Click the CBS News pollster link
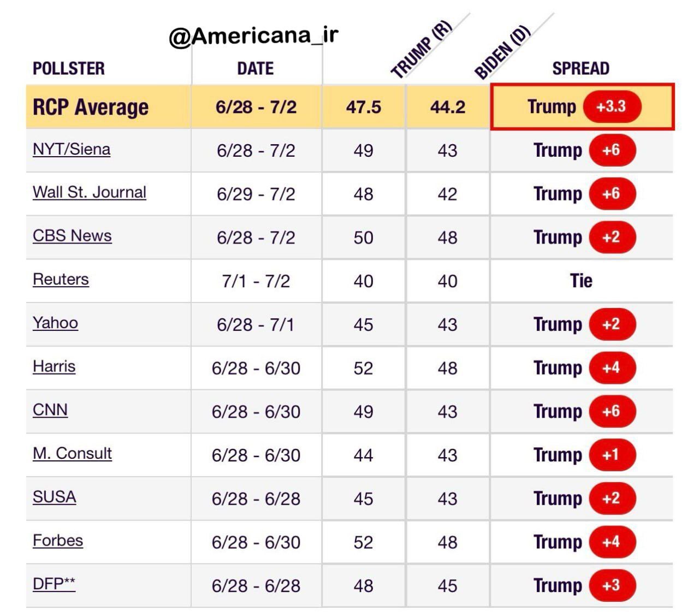699x616 pixels. tap(72, 235)
